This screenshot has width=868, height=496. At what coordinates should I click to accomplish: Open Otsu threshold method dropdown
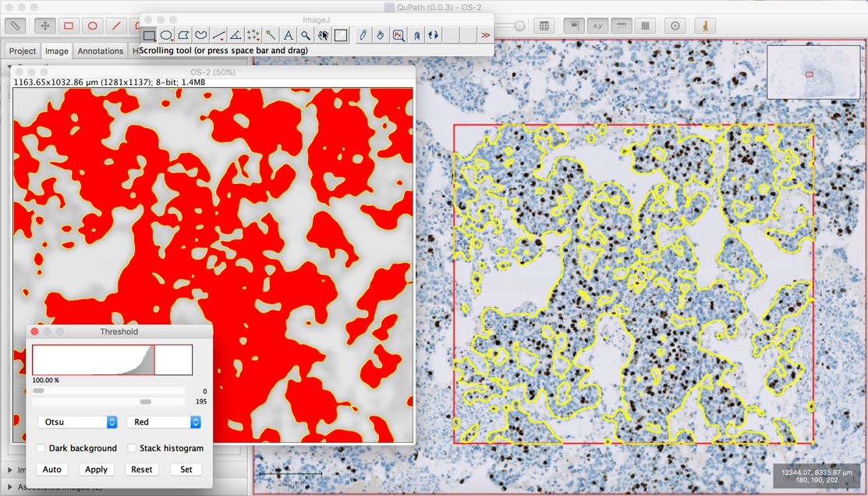point(77,422)
